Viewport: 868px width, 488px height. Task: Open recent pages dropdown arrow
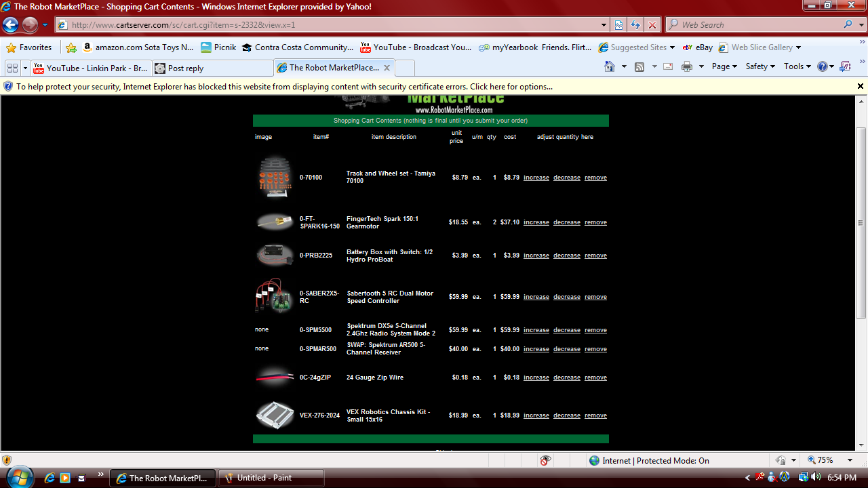pyautogui.click(x=45, y=25)
